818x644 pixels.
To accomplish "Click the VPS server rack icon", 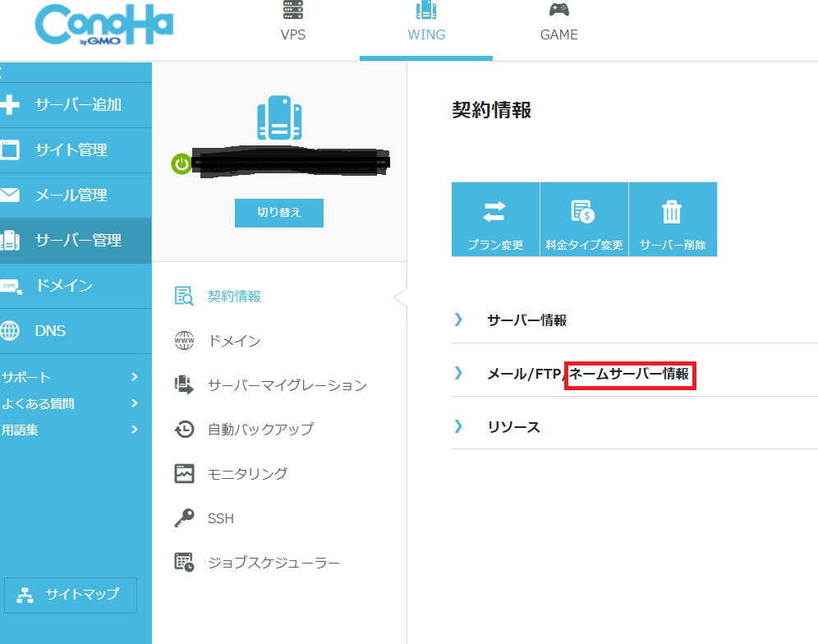I will pos(293,9).
